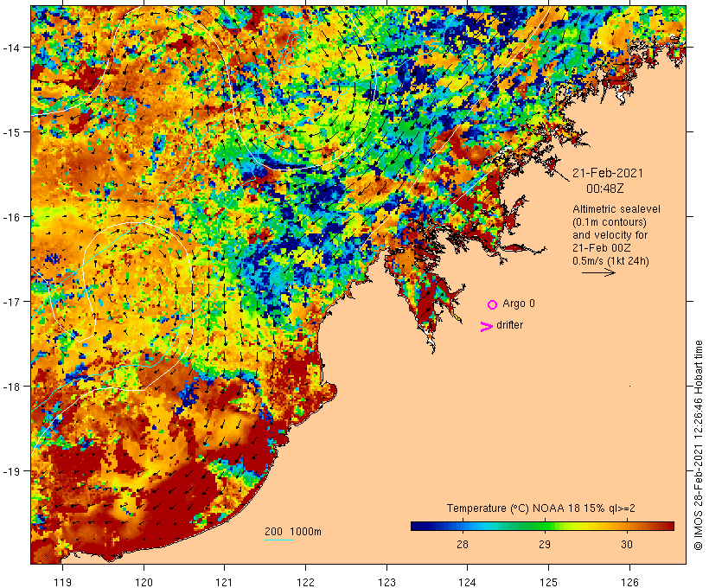Click '0.5m/s (1kt 24h)' scale text
Viewport: 709px width, 588px height.
coord(610,261)
